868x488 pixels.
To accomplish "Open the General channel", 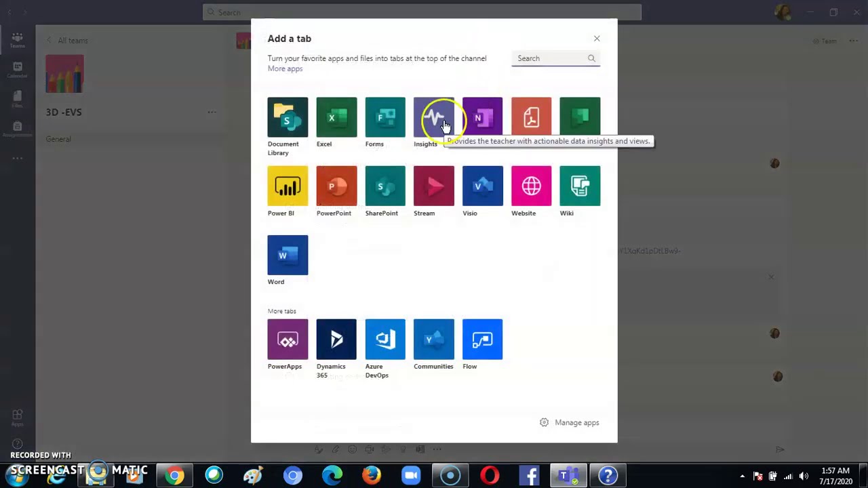I will coord(58,139).
